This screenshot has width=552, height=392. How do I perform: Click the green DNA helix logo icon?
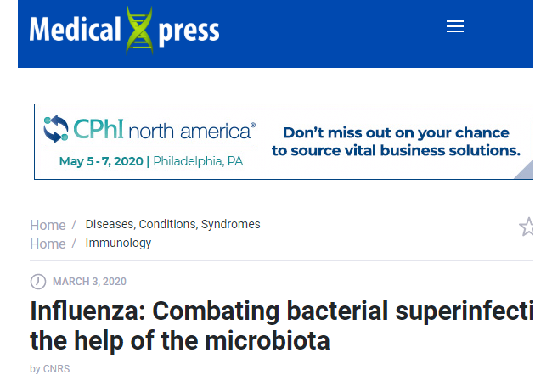tap(140, 31)
